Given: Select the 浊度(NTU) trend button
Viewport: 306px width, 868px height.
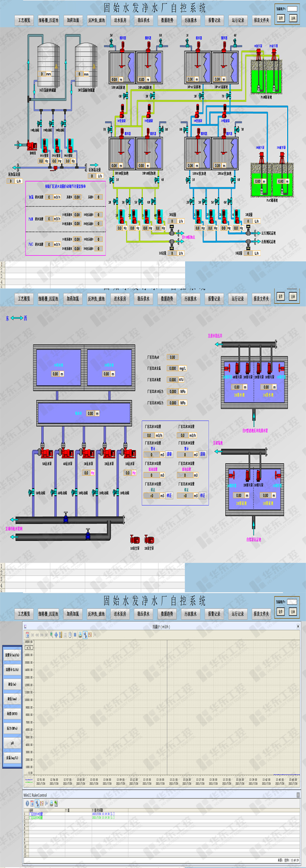Looking at the screenshot, I should [12, 713].
